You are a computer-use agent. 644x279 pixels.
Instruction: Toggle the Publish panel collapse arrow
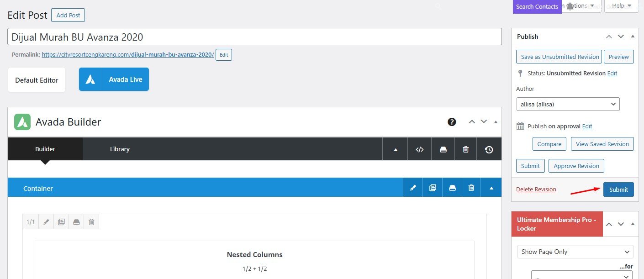633,37
